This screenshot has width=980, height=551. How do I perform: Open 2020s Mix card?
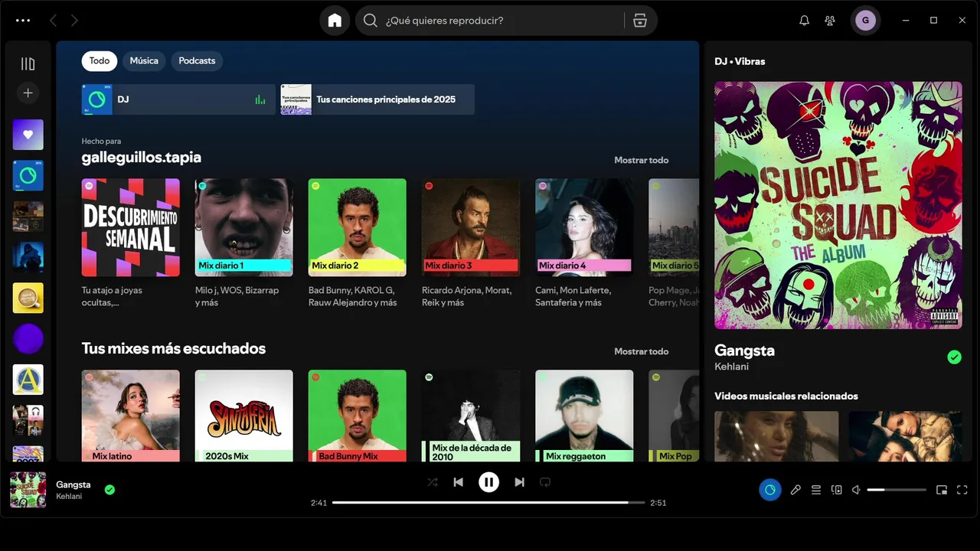(244, 416)
